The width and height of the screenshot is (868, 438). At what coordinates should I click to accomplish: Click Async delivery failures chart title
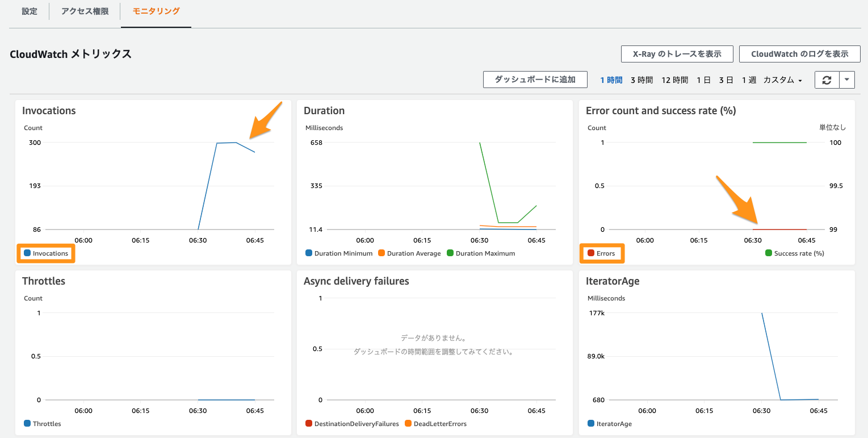[356, 281]
